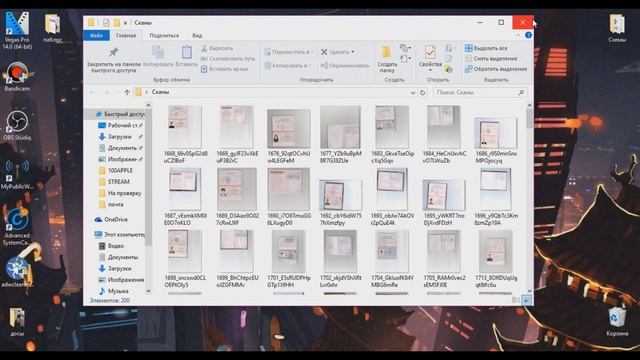Screen dimensions: 640x360
Task: Collapse the ribbon with chevron
Action: [x=518, y=36]
